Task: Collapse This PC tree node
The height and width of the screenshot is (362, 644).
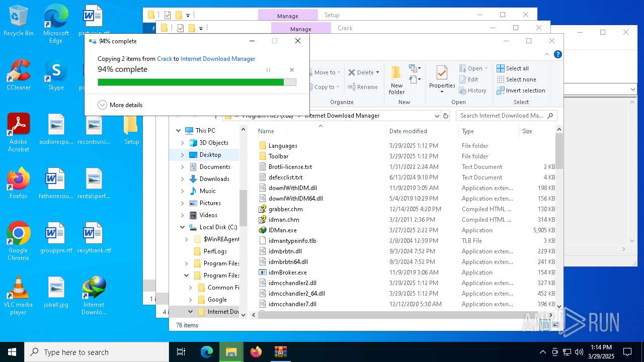Action: coord(179,131)
